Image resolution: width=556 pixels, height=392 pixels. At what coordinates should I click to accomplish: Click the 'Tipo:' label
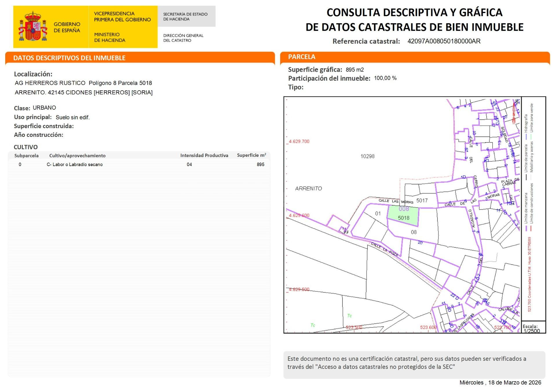(x=296, y=87)
